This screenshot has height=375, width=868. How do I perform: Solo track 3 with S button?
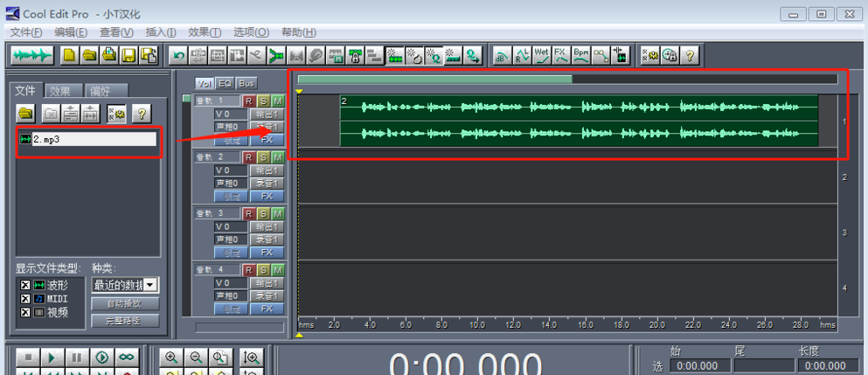coord(263,213)
